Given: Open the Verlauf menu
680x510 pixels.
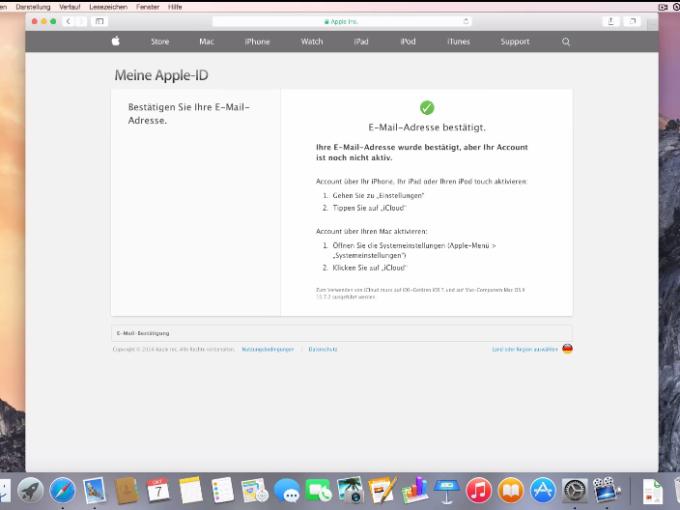Looking at the screenshot, I should click(x=70, y=7).
